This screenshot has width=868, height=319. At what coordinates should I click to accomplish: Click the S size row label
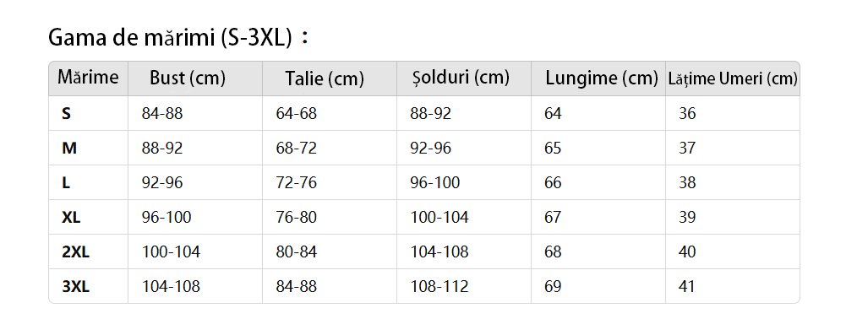click(x=67, y=113)
